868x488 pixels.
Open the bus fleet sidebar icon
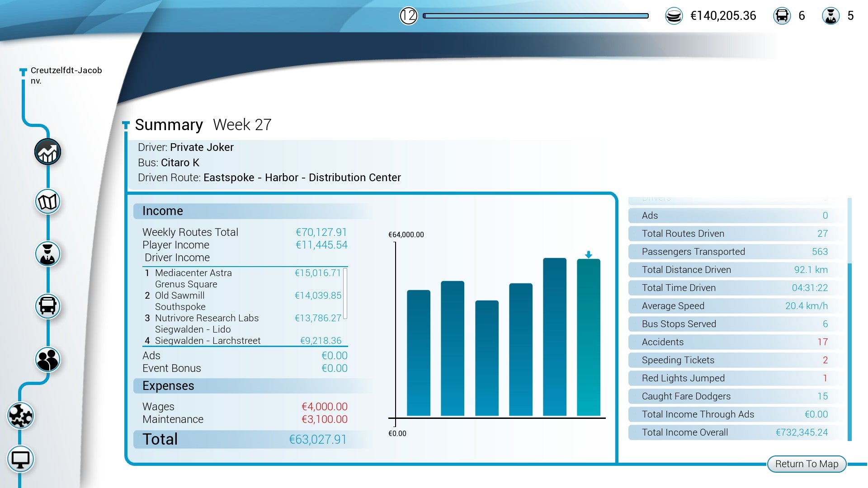47,306
